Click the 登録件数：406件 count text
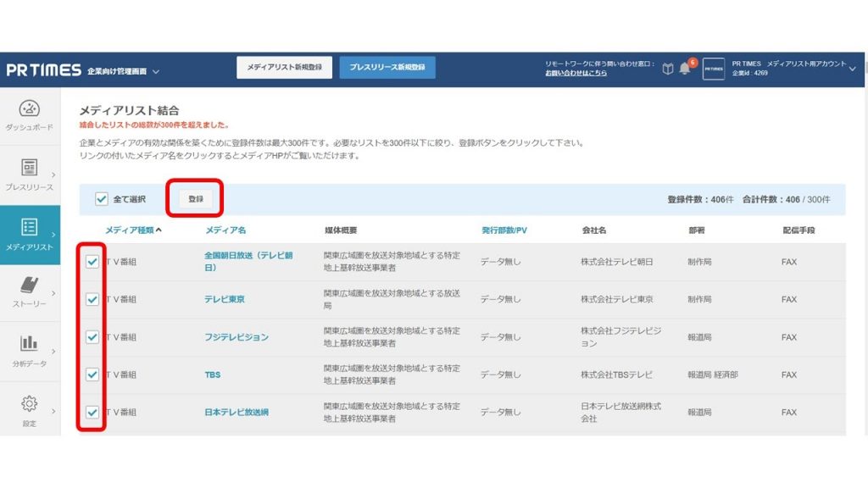Viewport: 868px width, 488px height. tap(700, 199)
